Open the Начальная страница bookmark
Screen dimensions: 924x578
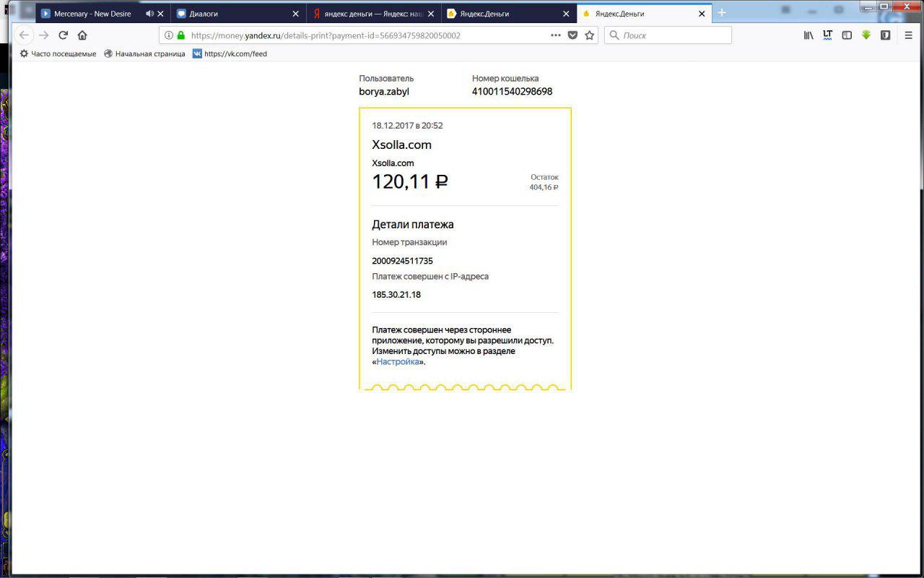[x=144, y=53]
